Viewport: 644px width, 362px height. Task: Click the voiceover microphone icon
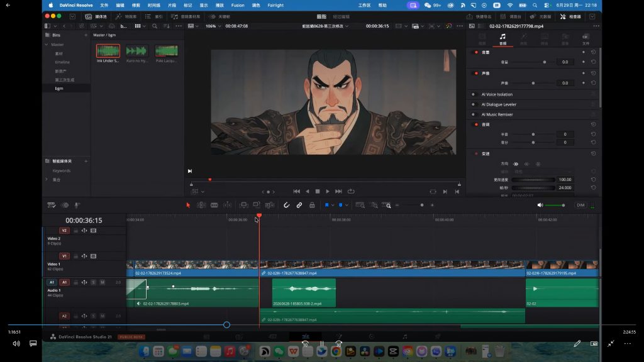tap(77, 206)
